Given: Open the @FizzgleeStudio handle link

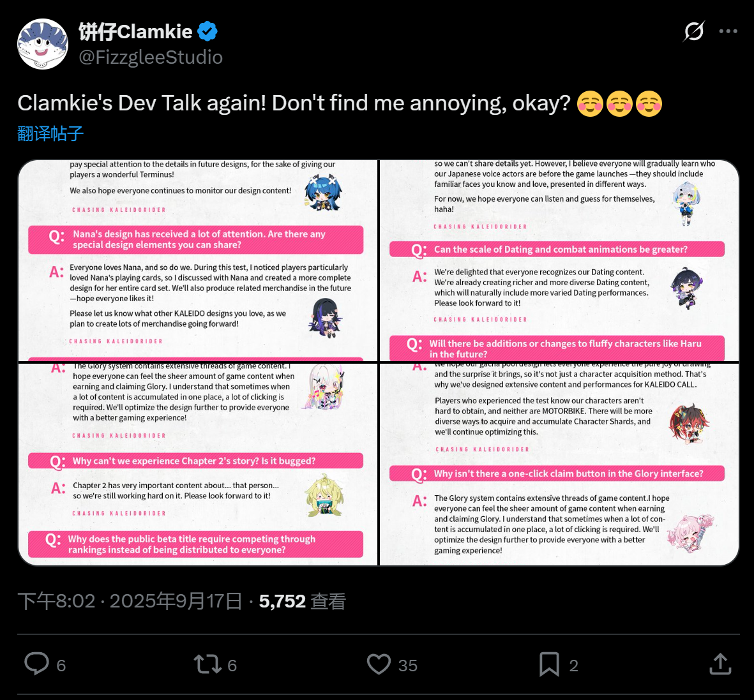Looking at the screenshot, I should coord(151,57).
